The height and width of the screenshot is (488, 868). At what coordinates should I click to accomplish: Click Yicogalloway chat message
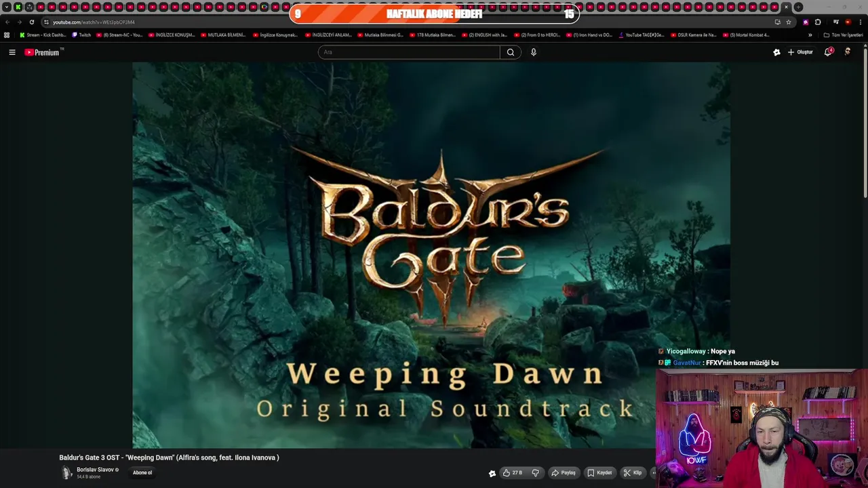click(697, 351)
